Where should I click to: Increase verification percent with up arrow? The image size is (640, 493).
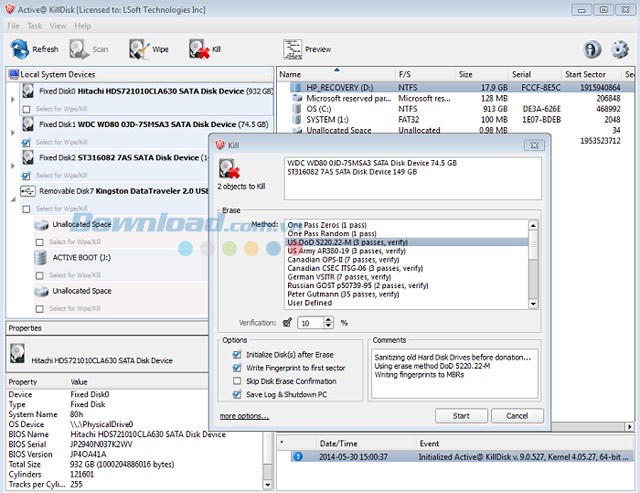[x=330, y=319]
